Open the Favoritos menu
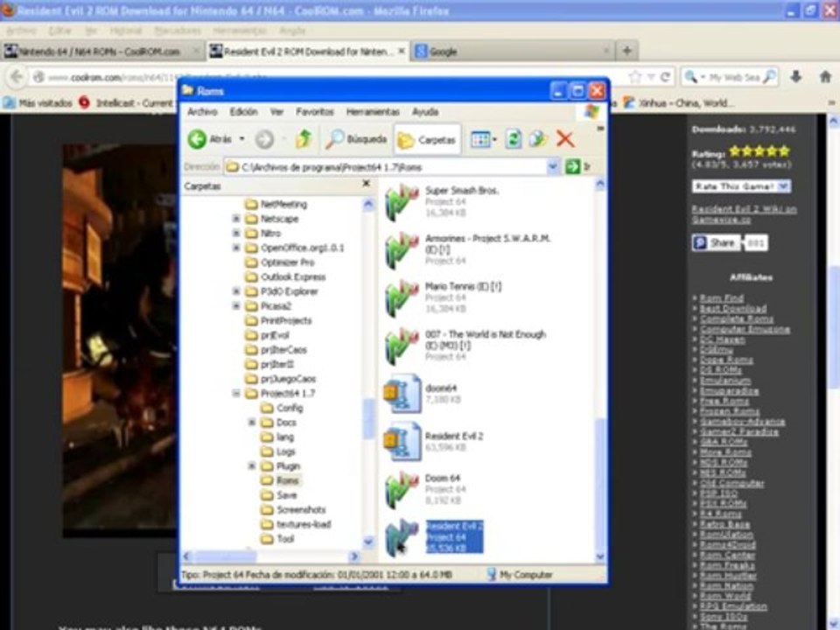This screenshot has width=840, height=630. [x=314, y=111]
